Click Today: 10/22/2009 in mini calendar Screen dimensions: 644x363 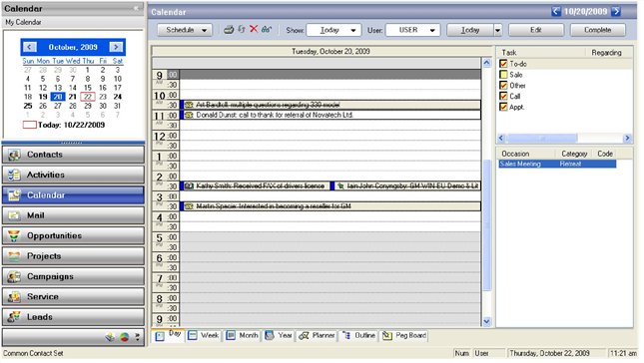(x=64, y=125)
